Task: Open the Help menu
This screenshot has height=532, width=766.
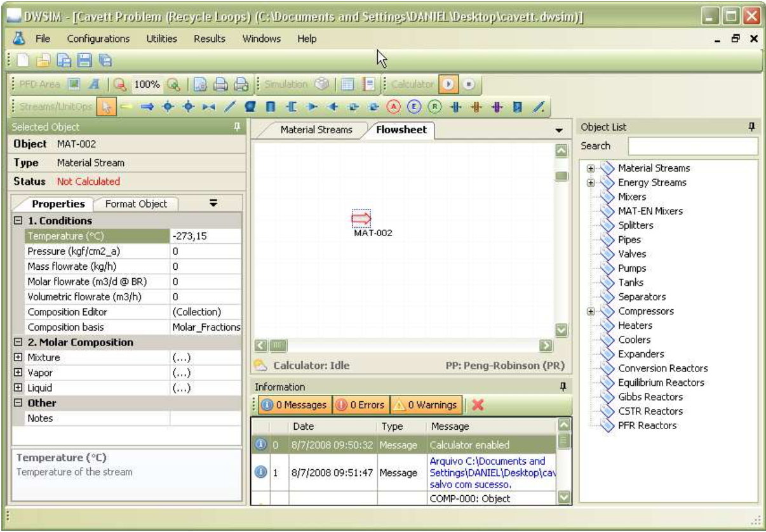Action: pos(307,39)
